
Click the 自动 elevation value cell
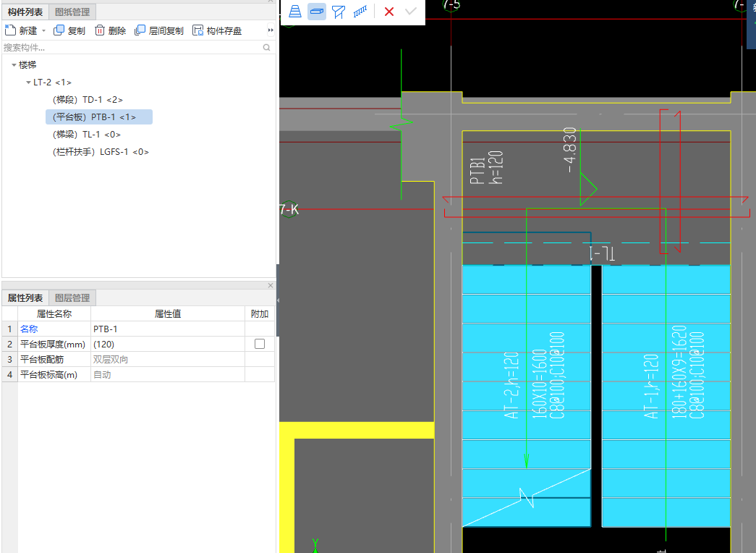tap(168, 374)
